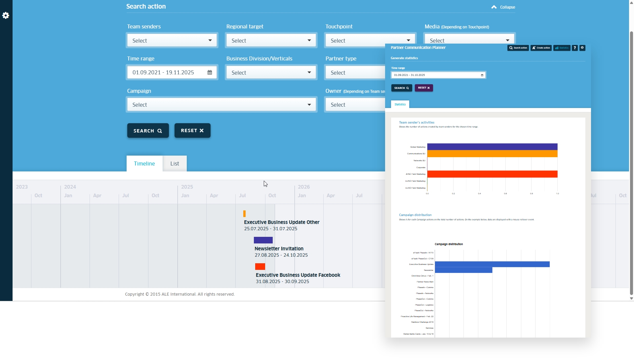This screenshot has height=364, width=634.
Task: Expand Business Division/Verticals dropdown
Action: (x=271, y=73)
